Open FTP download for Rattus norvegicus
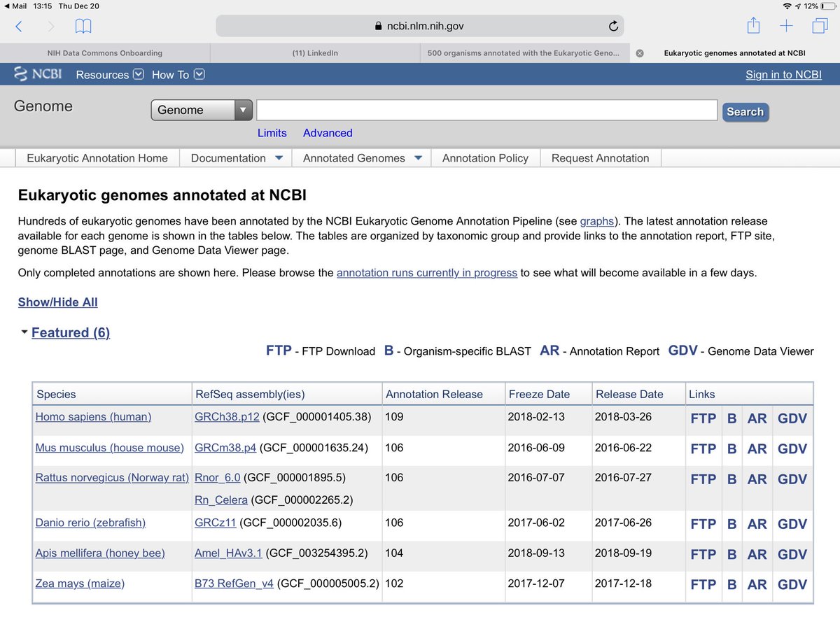The height and width of the screenshot is (629, 840). pyautogui.click(x=703, y=479)
